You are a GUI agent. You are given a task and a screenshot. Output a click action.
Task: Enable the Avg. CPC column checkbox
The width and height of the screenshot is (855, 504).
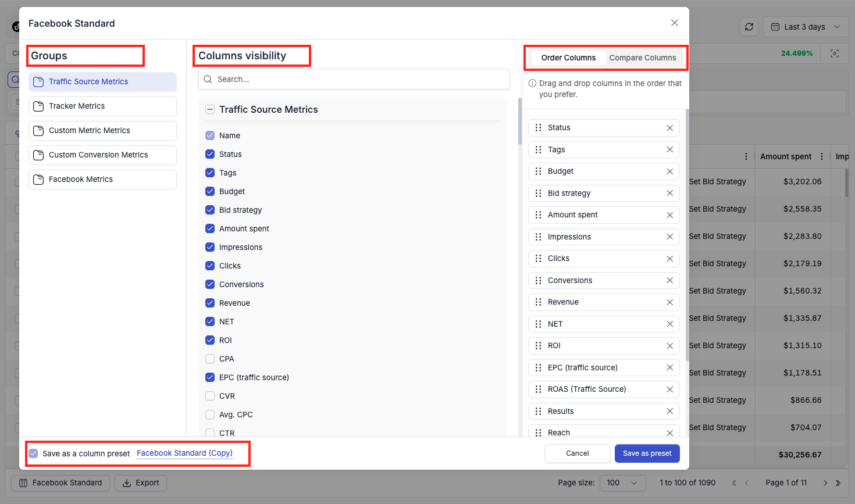click(210, 414)
